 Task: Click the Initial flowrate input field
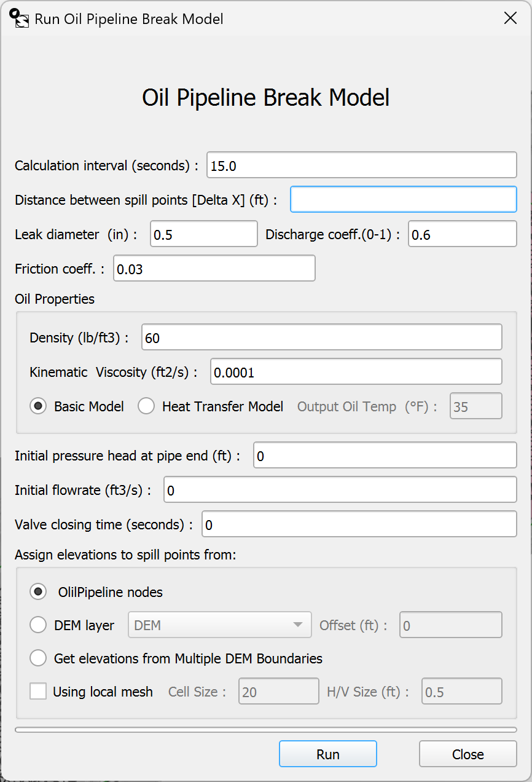pyautogui.click(x=340, y=490)
